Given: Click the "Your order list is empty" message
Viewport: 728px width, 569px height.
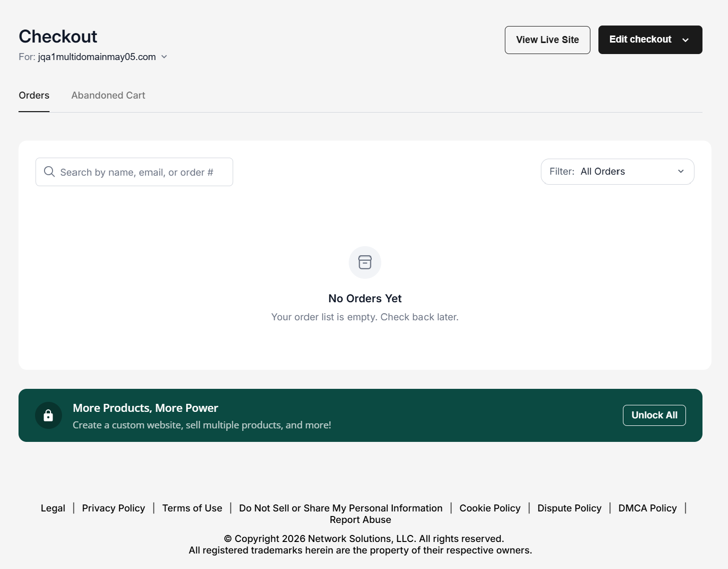Looking at the screenshot, I should [365, 317].
